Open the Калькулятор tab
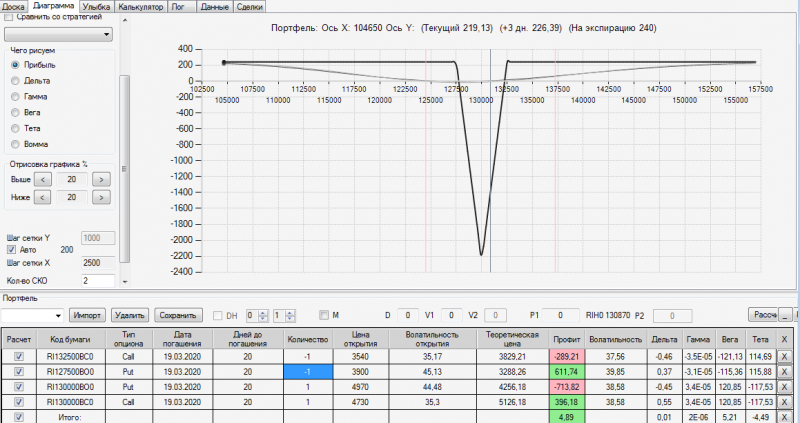This screenshot has height=423, width=800. (x=140, y=7)
